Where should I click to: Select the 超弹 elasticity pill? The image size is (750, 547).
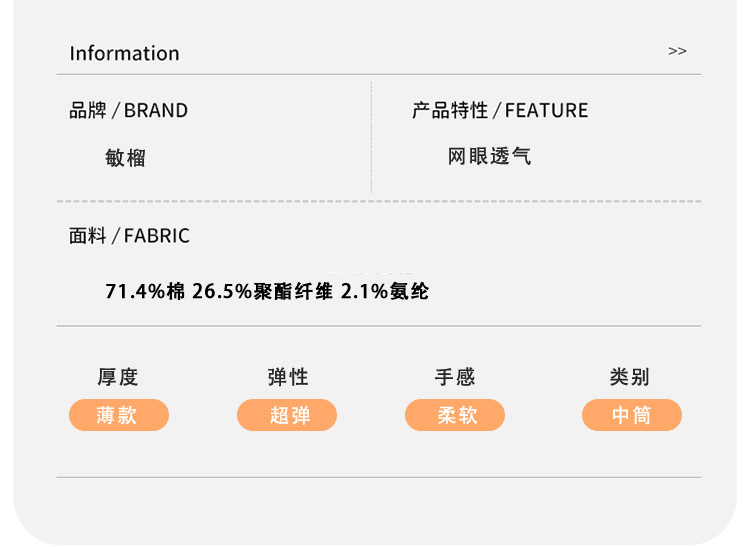[x=287, y=415]
